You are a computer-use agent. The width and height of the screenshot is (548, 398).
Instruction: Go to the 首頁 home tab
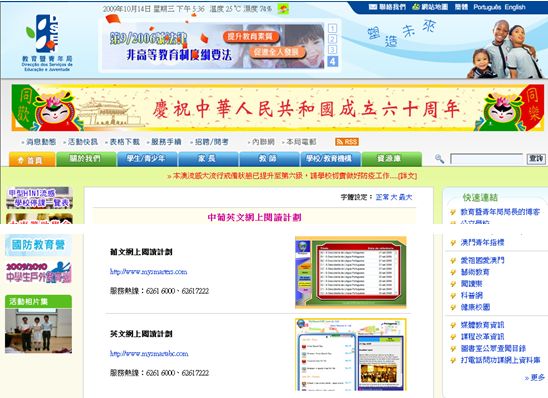point(32,160)
